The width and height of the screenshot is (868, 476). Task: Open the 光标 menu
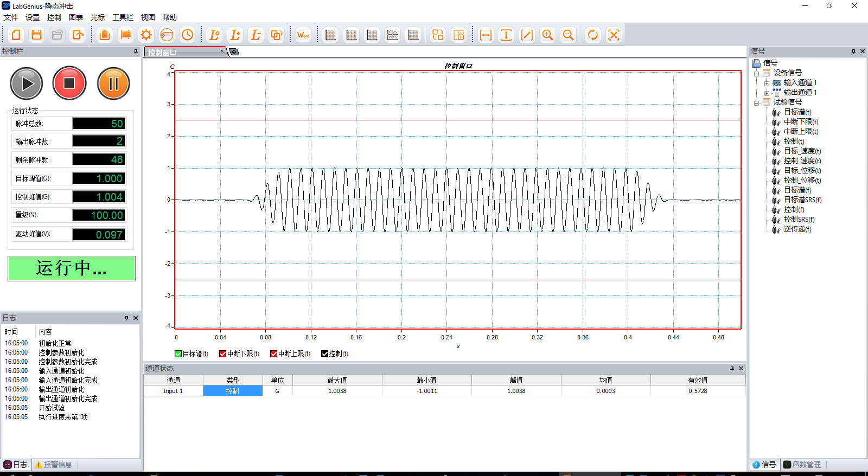coord(98,17)
